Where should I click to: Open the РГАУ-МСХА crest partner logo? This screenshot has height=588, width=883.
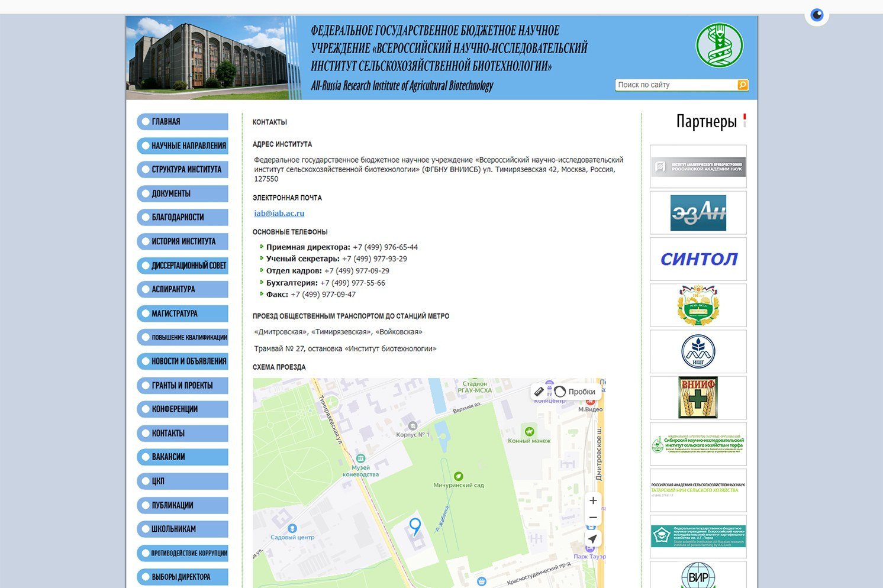698,305
